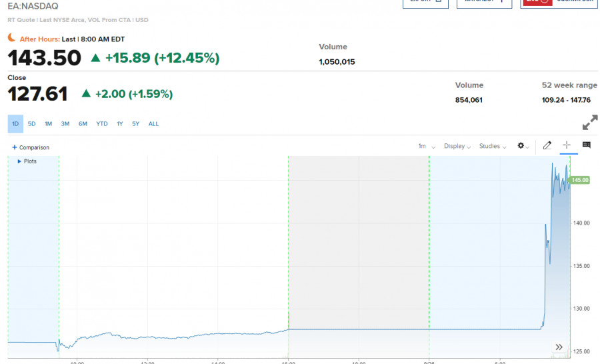Switch to 5D time range

tap(32, 123)
